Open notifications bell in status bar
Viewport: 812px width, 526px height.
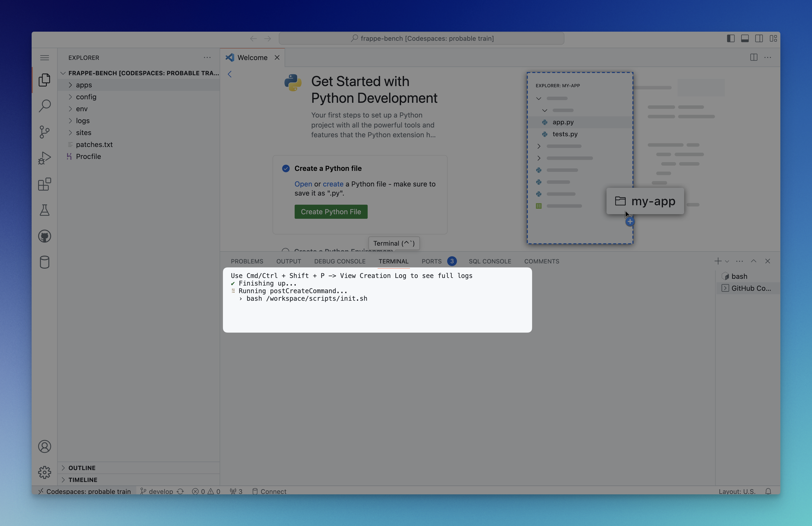pyautogui.click(x=768, y=491)
